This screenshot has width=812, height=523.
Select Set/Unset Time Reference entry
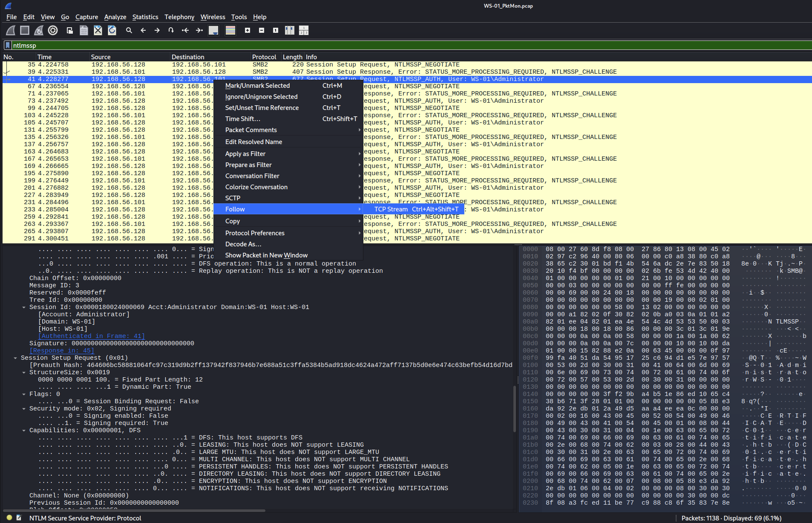coord(288,108)
